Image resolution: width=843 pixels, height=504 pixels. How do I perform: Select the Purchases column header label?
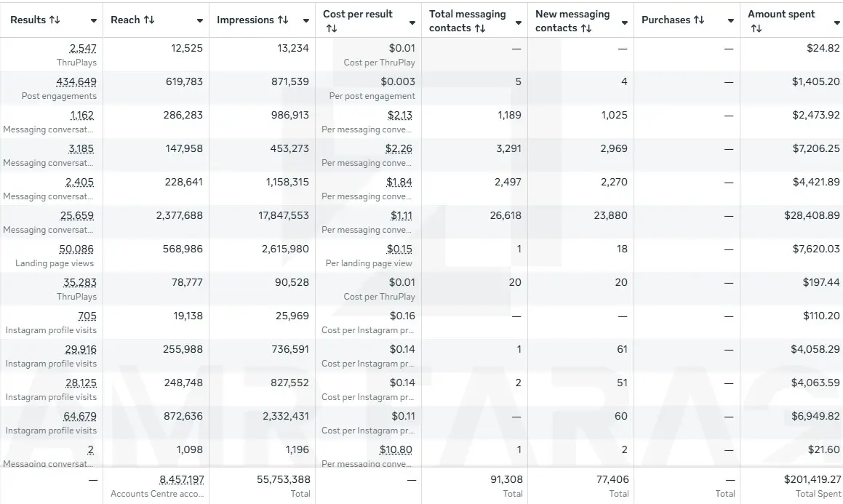[666, 20]
